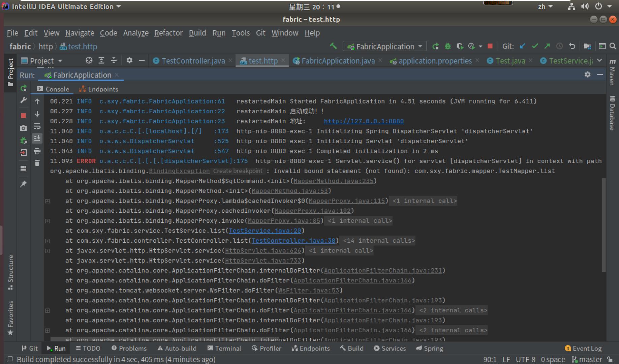Screen dimensions: 619x364
Task: Click Create breakpoint on BindingException
Action: click(x=238, y=171)
